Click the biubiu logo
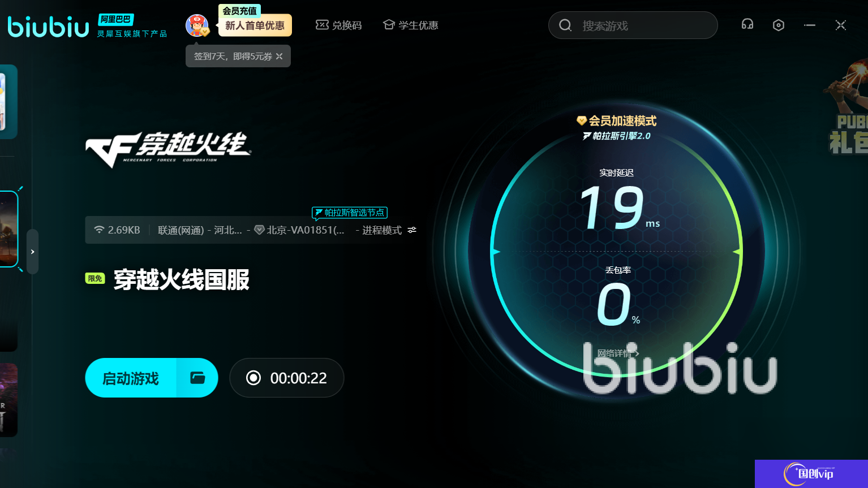Viewport: 868px width, 488px height. [x=49, y=27]
